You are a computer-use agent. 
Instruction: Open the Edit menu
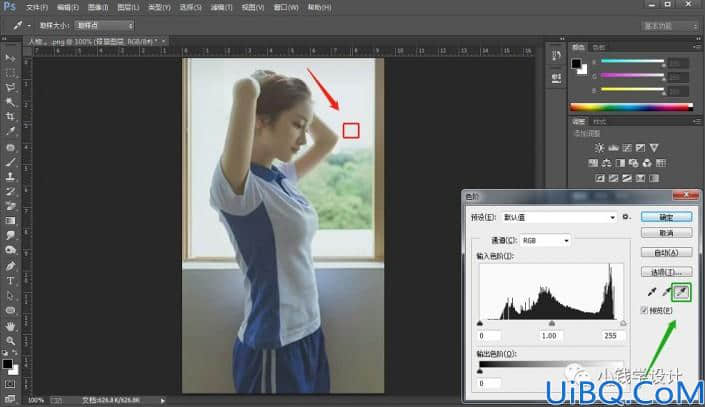click(x=67, y=7)
